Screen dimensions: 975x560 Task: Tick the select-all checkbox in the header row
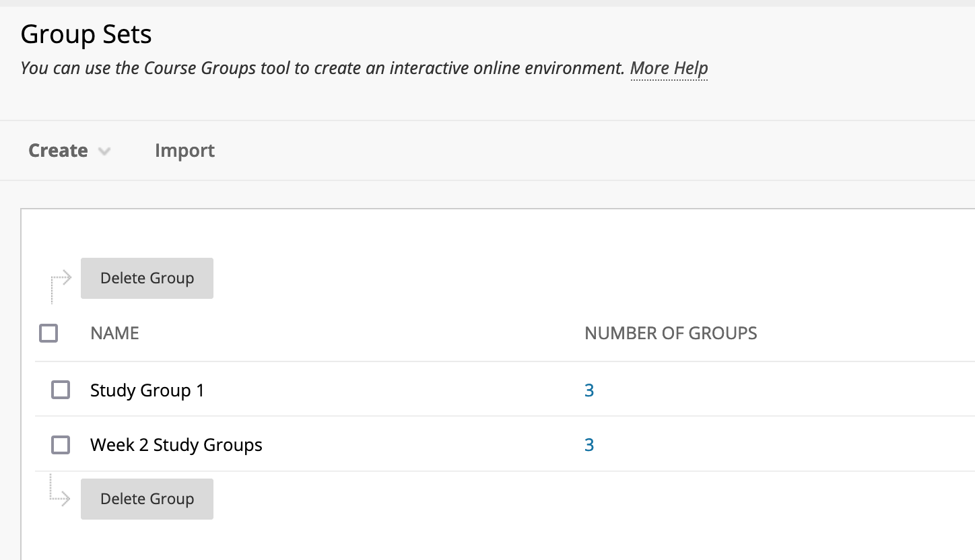[48, 333]
